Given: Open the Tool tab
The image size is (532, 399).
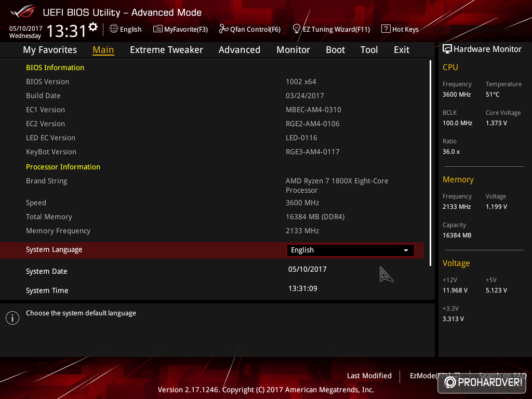Looking at the screenshot, I should tap(369, 50).
